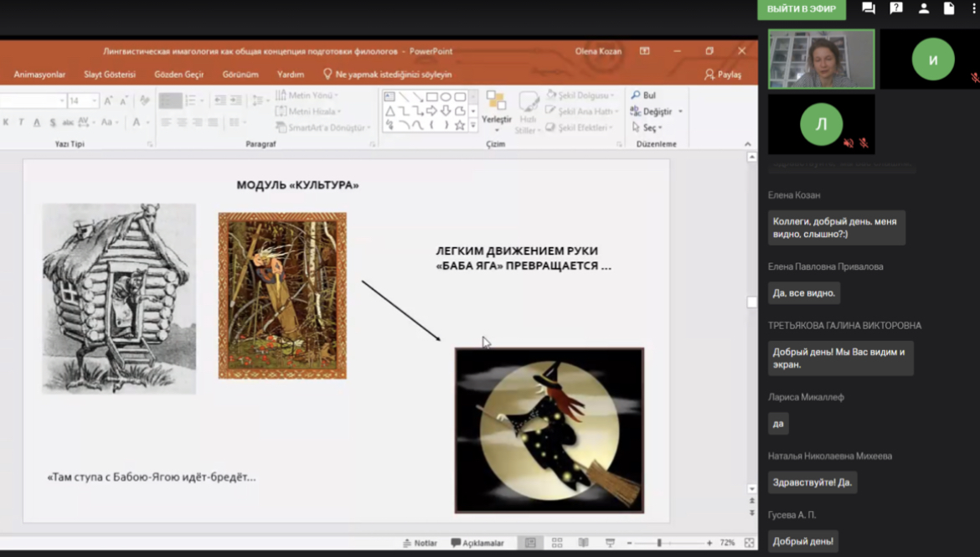Justify paragraph text
Screen dimensions: 980x557
(213, 122)
